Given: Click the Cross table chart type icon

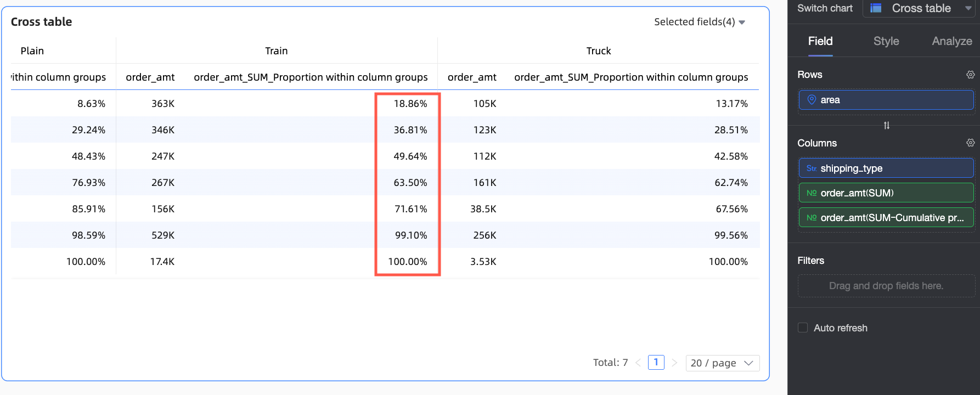Looking at the screenshot, I should pyautogui.click(x=876, y=8).
